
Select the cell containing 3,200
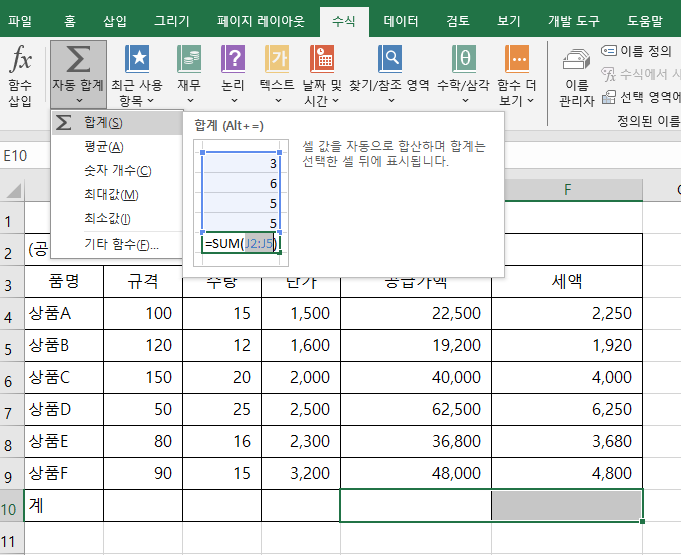point(301,473)
